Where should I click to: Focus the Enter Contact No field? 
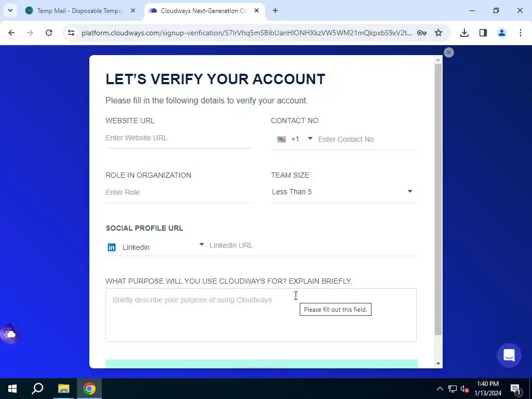pos(367,139)
